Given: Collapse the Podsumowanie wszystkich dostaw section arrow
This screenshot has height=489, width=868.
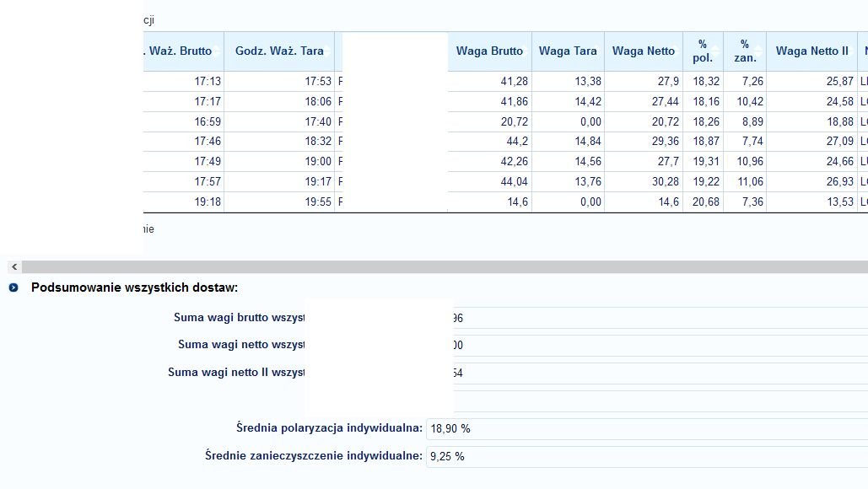Looking at the screenshot, I should coord(13,288).
